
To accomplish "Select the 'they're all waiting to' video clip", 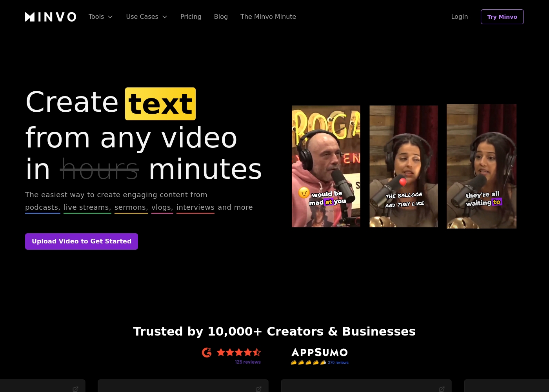I will [x=481, y=166].
